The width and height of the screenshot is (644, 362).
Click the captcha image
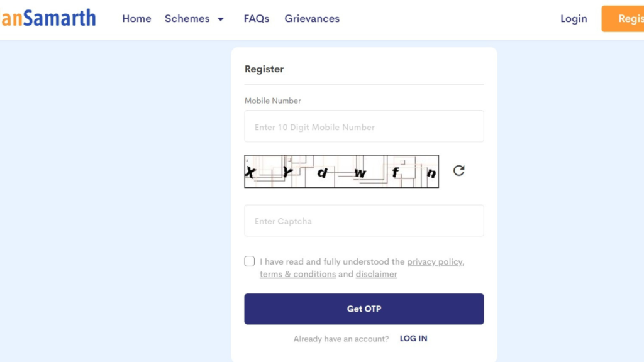coord(341,171)
